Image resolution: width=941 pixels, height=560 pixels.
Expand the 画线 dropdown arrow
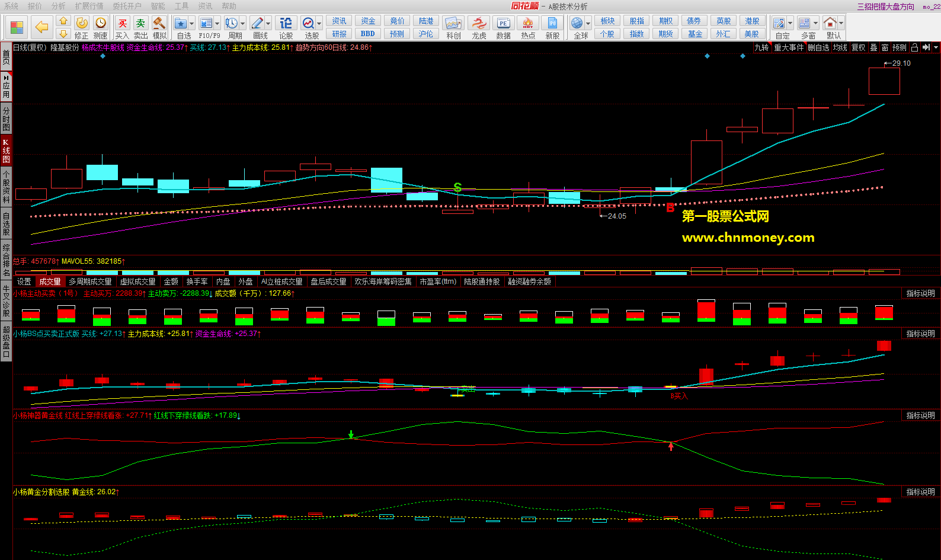268,23
